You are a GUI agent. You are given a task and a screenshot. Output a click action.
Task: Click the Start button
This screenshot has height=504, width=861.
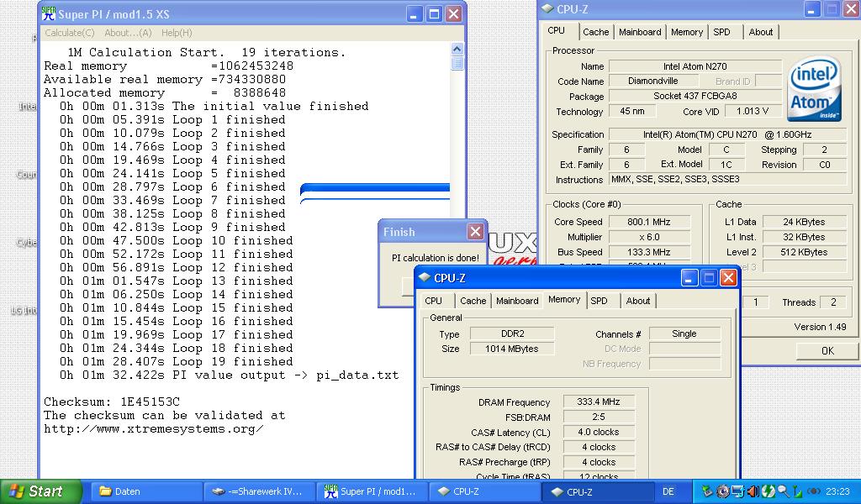(40, 491)
